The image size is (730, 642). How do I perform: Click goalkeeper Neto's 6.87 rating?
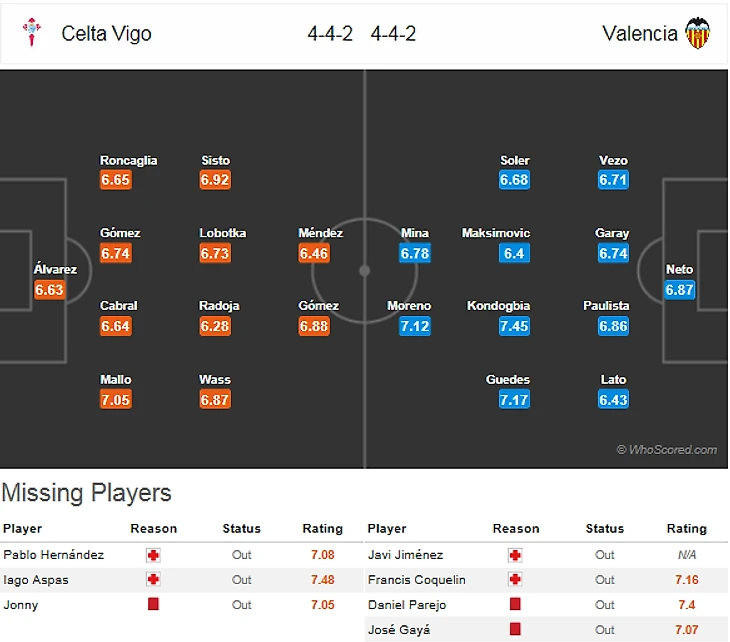coord(679,290)
